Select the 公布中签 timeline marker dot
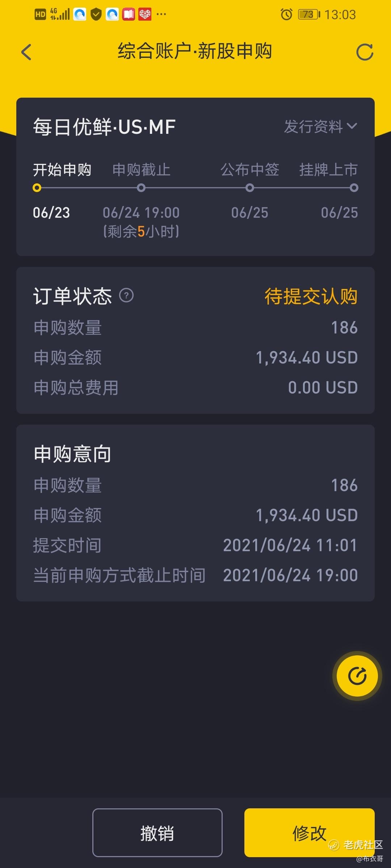The width and height of the screenshot is (391, 868). (x=250, y=188)
